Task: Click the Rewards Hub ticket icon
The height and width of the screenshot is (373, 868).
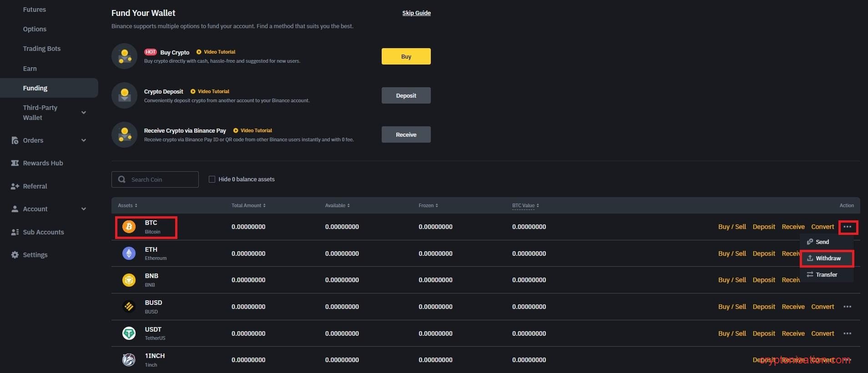Action: 15,163
